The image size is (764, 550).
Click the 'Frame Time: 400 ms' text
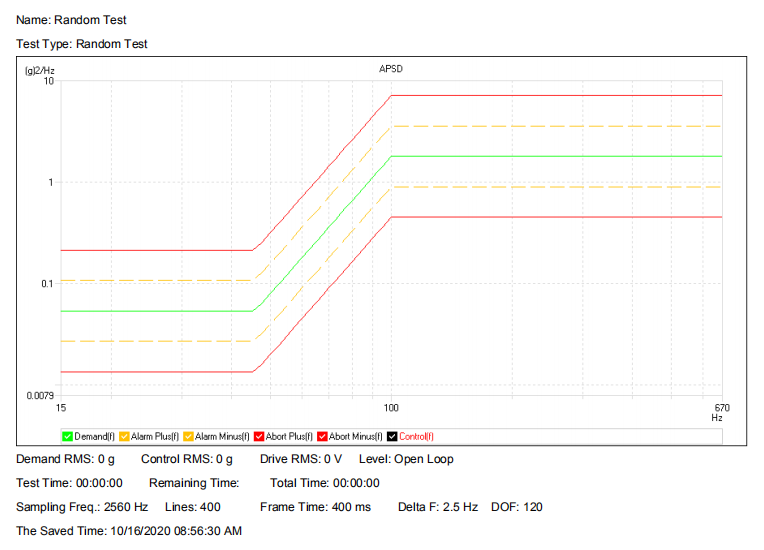pyautogui.click(x=315, y=507)
